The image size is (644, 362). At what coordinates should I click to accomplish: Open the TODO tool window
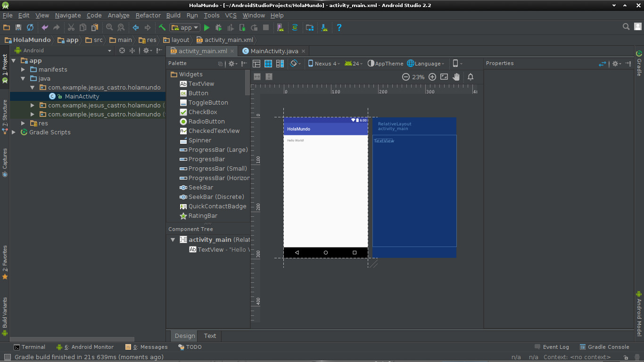190,347
